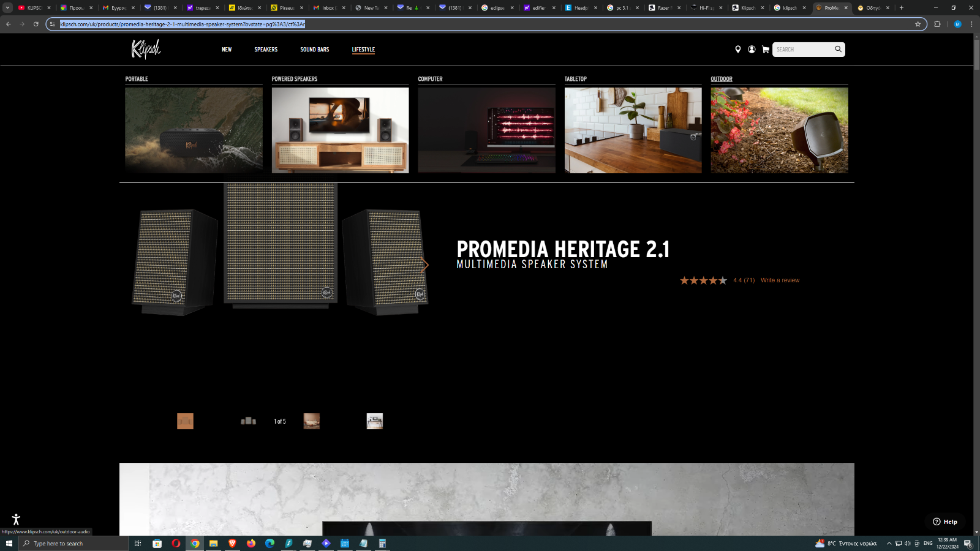Open Task View on the taskbar

click(x=138, y=543)
